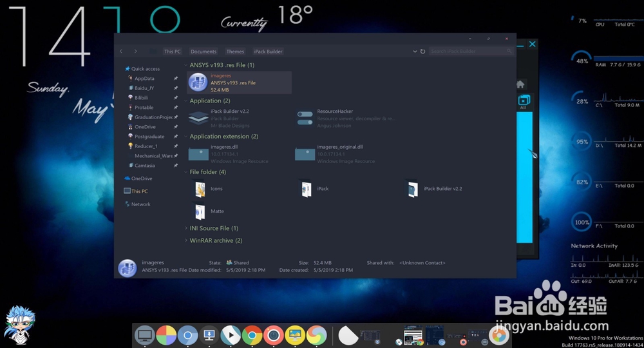The width and height of the screenshot is (644, 348).
Task: Click the cyan vertical bar in the window behind File Explorer
Action: click(524, 177)
